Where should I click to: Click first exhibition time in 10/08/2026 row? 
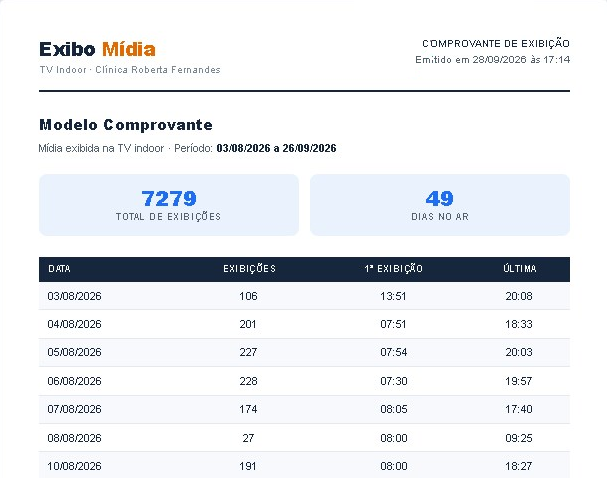click(394, 466)
